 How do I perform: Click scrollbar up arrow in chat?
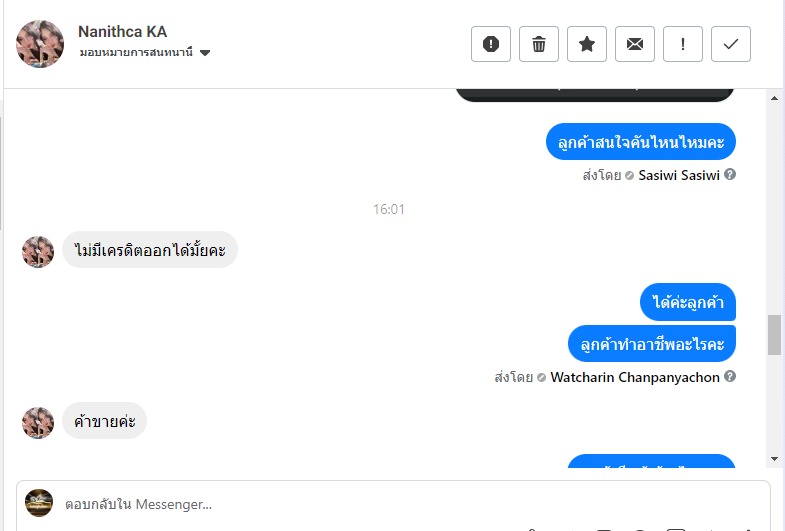774,98
